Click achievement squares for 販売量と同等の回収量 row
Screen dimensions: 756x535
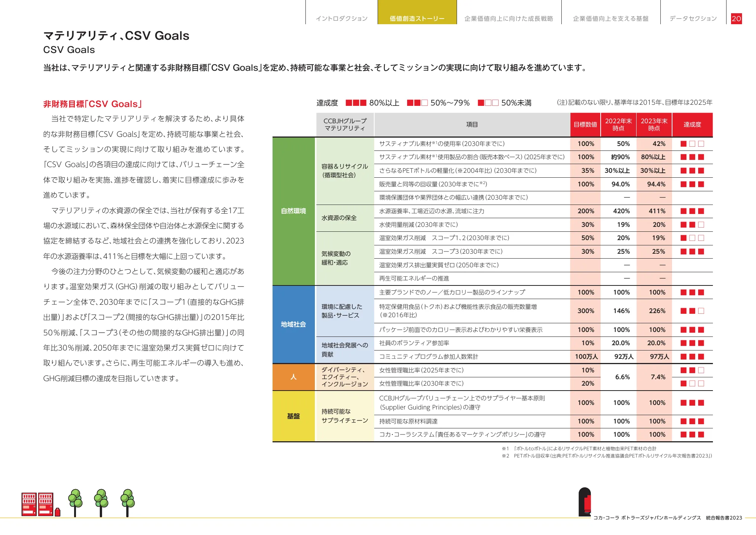(692, 184)
